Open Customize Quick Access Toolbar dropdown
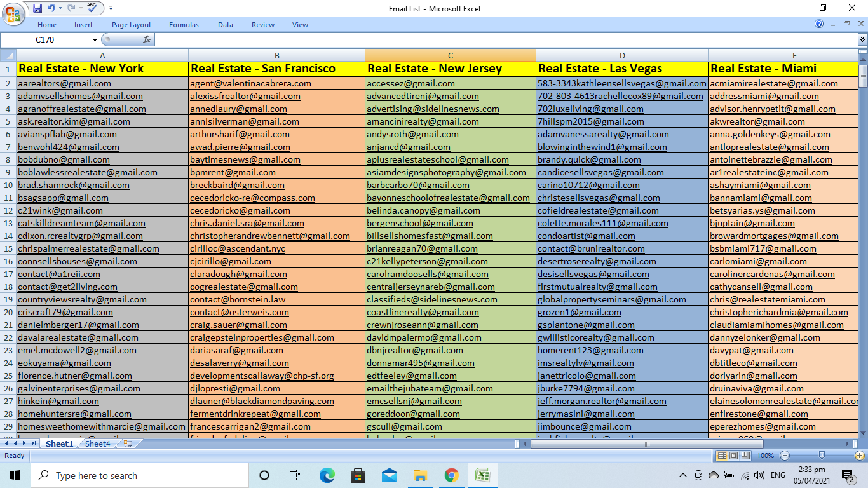The image size is (868, 488). [111, 8]
